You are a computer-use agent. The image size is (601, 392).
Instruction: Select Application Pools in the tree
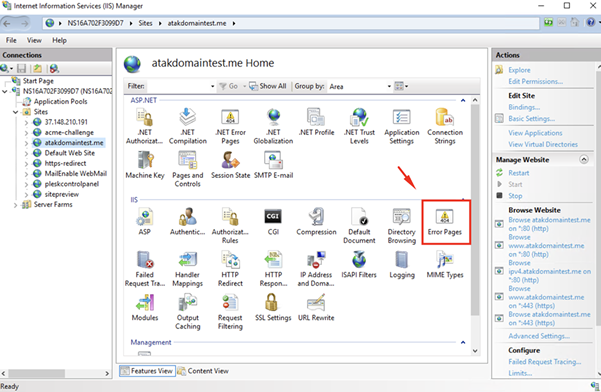(x=60, y=102)
